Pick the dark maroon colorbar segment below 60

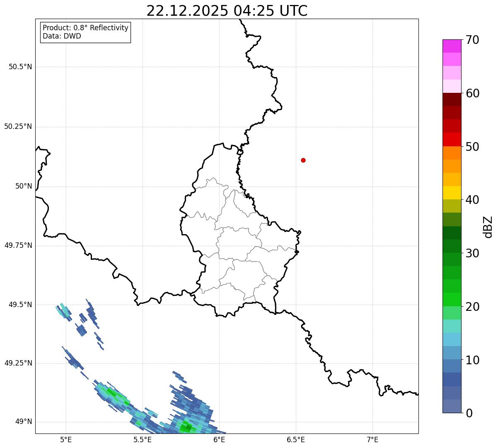(x=452, y=99)
